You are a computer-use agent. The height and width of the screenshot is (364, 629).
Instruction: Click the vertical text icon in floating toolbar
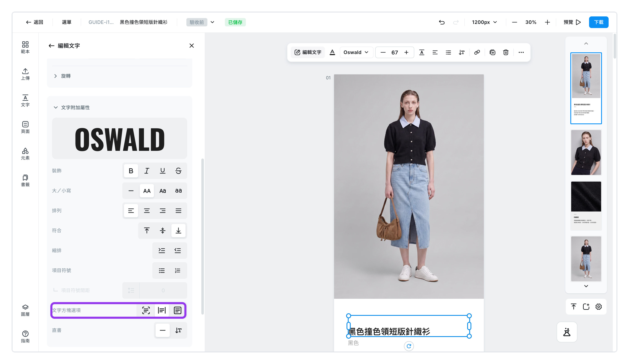click(x=462, y=52)
